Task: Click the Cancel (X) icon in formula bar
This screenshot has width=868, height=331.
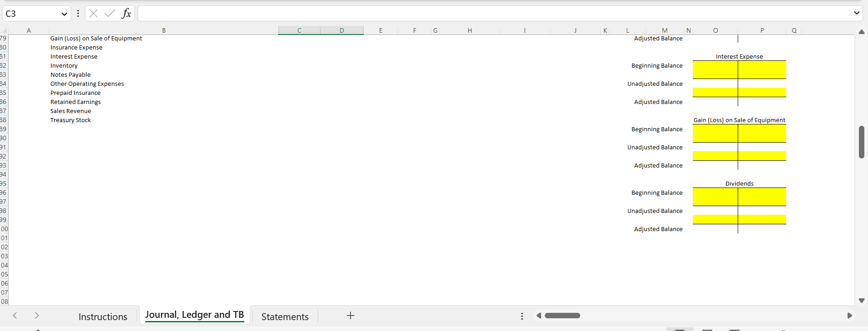Action: pyautogui.click(x=94, y=14)
